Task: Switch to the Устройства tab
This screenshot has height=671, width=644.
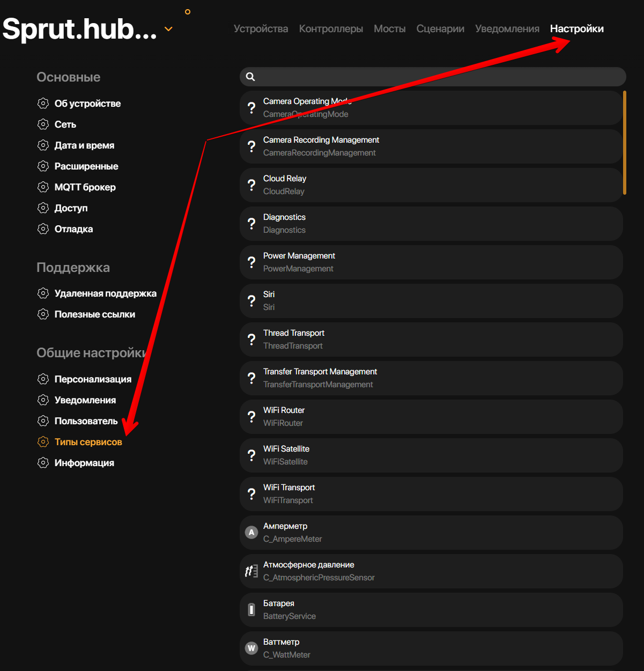Action: 261,29
